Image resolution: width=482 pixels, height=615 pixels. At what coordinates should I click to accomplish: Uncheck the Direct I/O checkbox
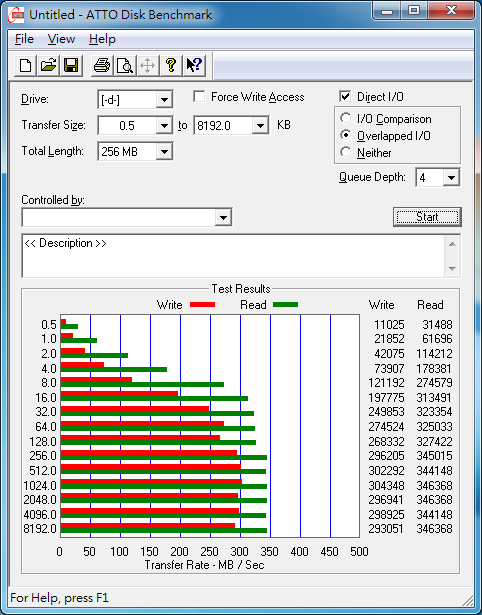coord(345,96)
